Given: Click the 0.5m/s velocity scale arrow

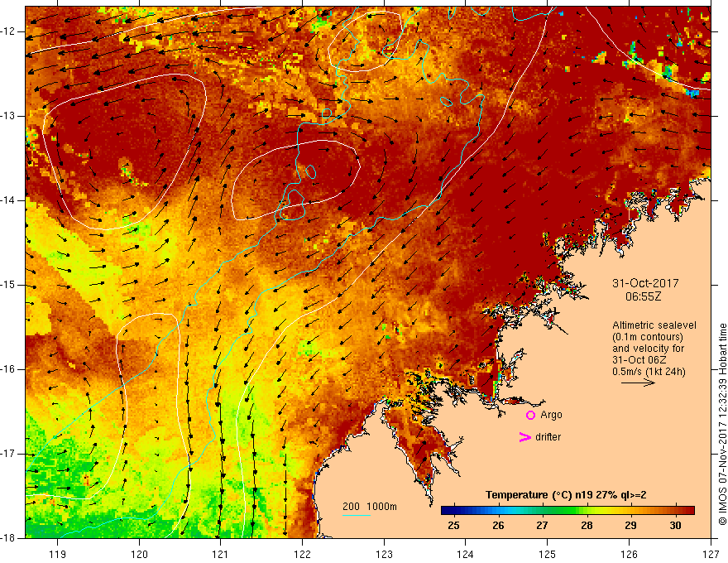Looking at the screenshot, I should pos(638,383).
